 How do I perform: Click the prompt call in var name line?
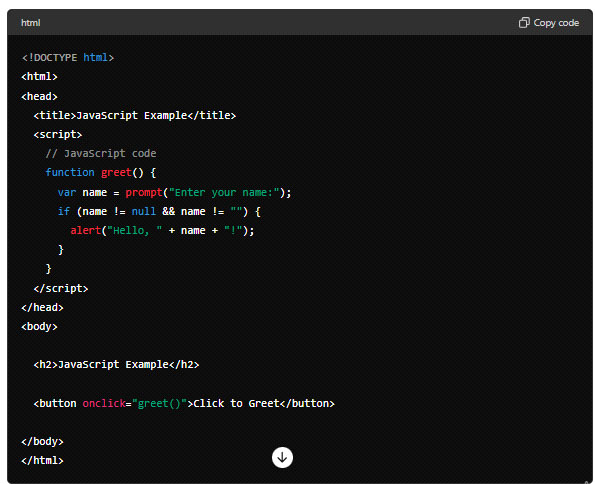pos(144,192)
